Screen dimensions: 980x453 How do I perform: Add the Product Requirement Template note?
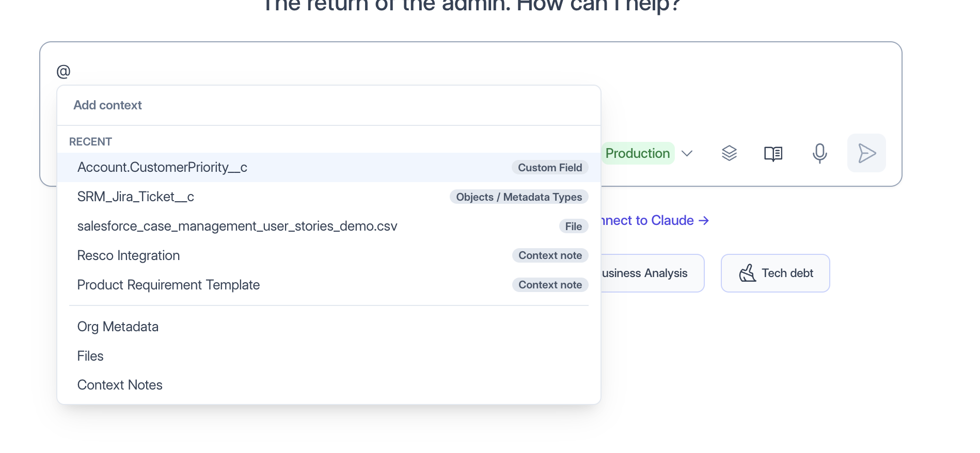(329, 285)
